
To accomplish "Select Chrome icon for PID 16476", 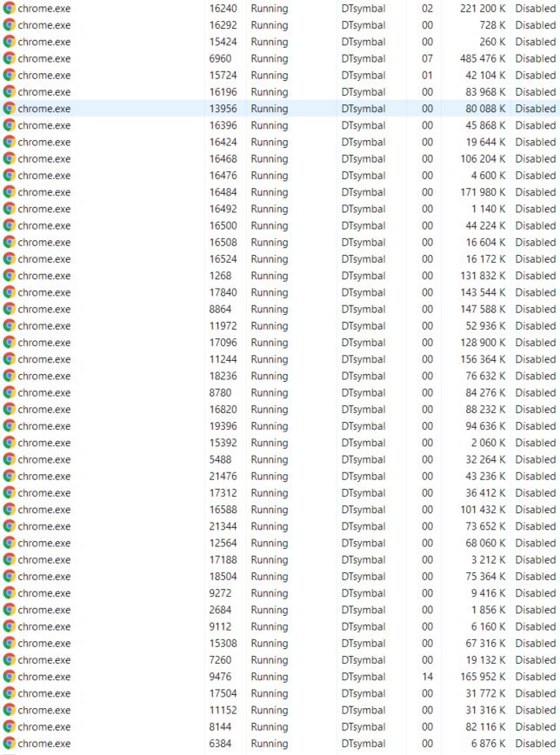I will (10, 176).
